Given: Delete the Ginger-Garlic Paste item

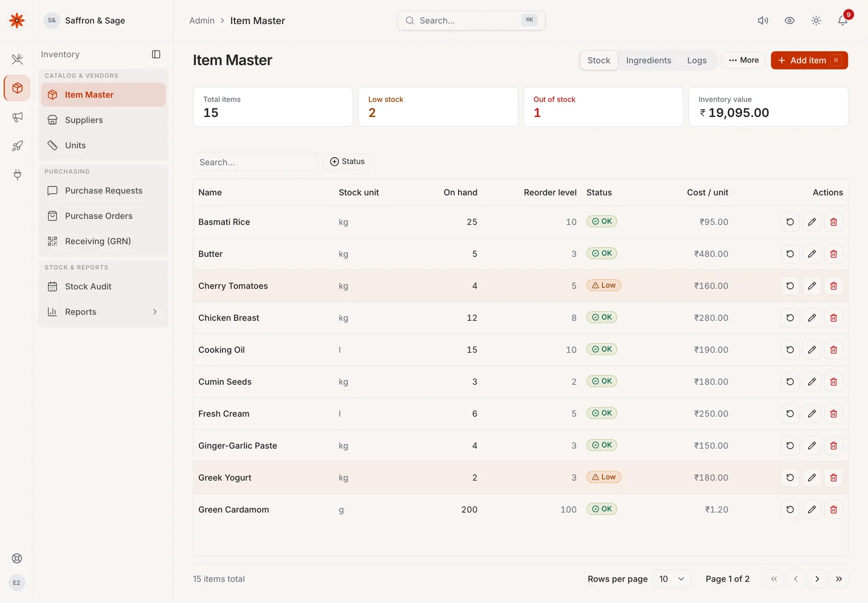Looking at the screenshot, I should coord(834,446).
